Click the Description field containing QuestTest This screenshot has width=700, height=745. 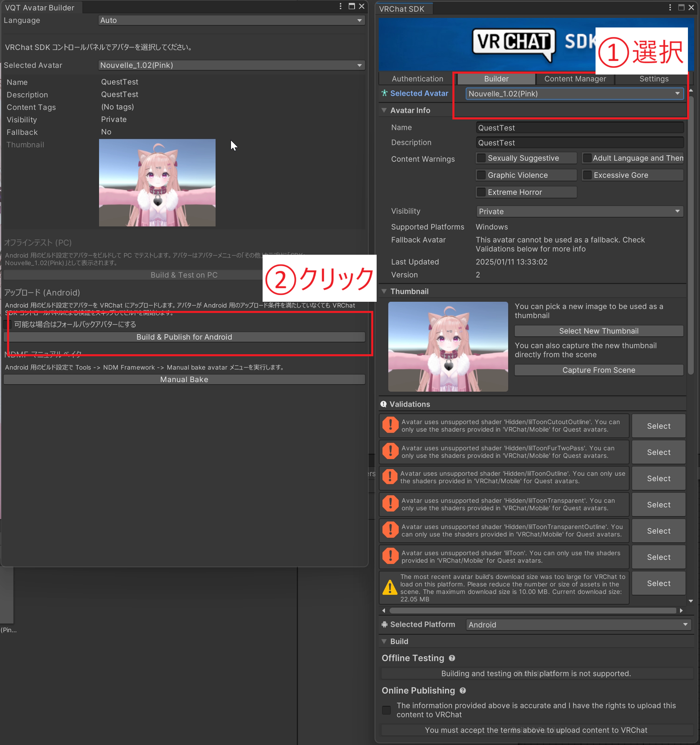pos(579,143)
